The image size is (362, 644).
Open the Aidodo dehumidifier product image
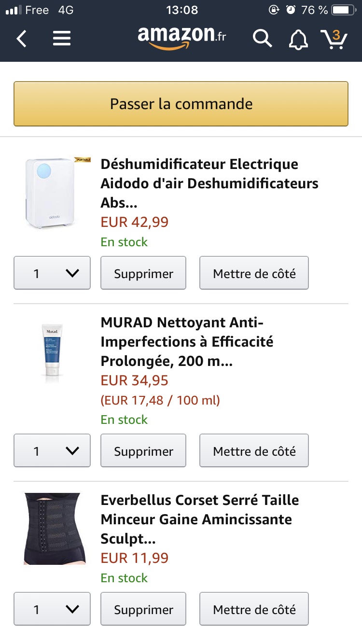pos(55,193)
